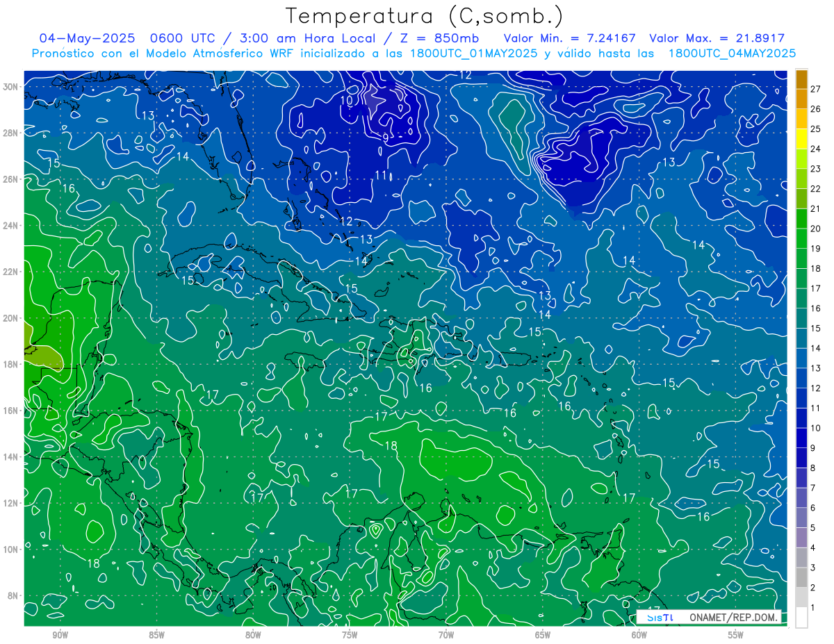The height and width of the screenshot is (644, 834).
Task: Click the "10N" latitude axis label
Action: tap(10, 550)
